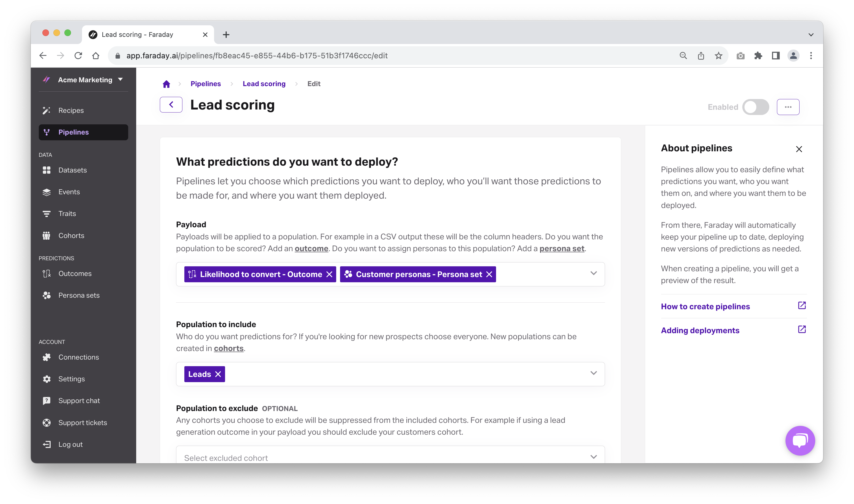
Task: Open the three-dot more options menu
Action: [x=788, y=107]
